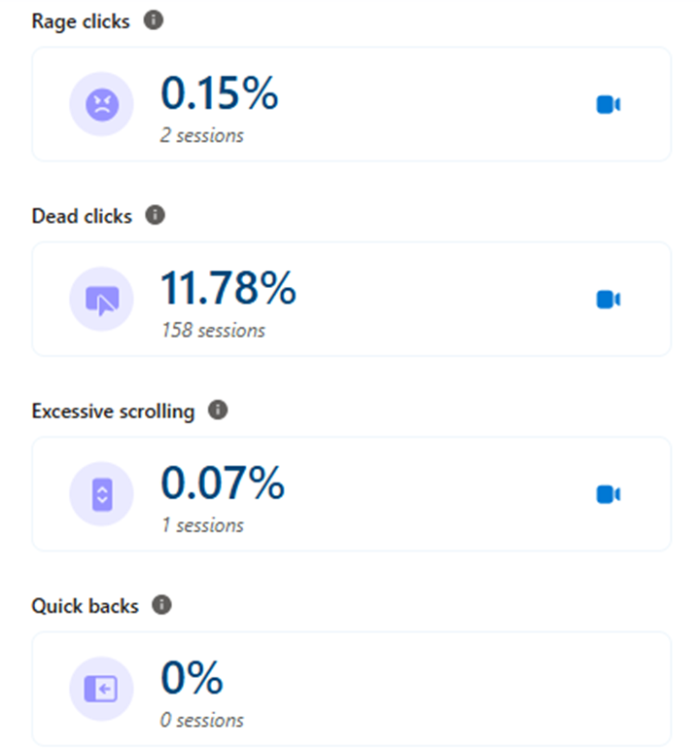The width and height of the screenshot is (700, 750).
Task: Click the 2 sessions label
Action: [x=202, y=136]
